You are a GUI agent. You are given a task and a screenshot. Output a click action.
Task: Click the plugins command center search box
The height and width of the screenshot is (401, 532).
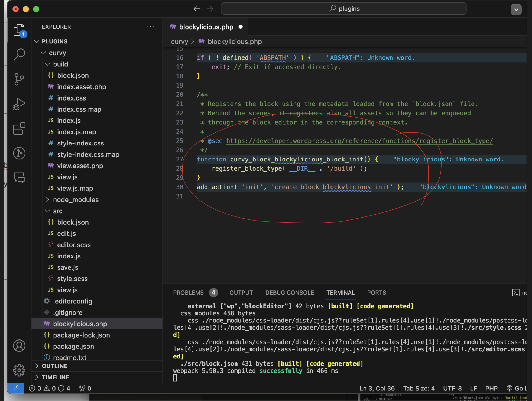pyautogui.click(x=344, y=9)
